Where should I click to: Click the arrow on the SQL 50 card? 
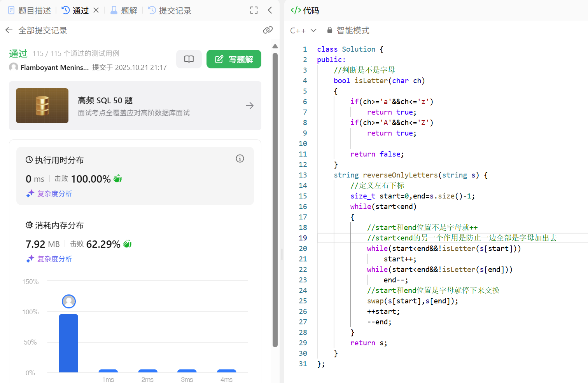250,106
